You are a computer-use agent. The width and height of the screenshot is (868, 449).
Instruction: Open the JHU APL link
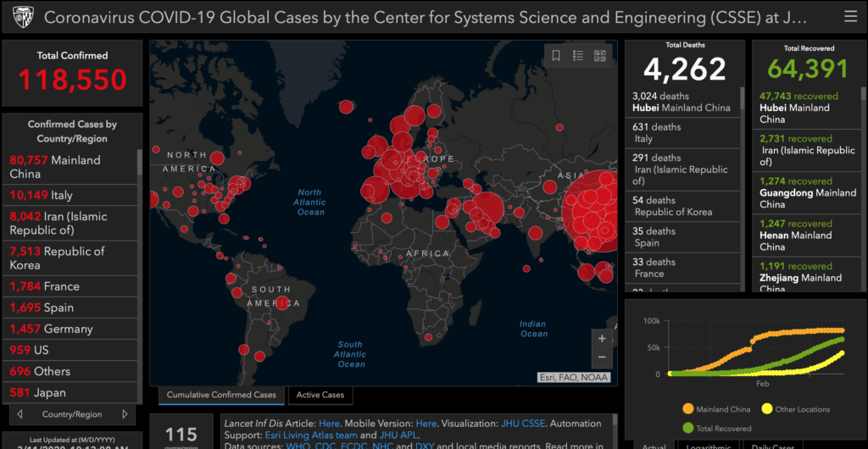pos(398,435)
